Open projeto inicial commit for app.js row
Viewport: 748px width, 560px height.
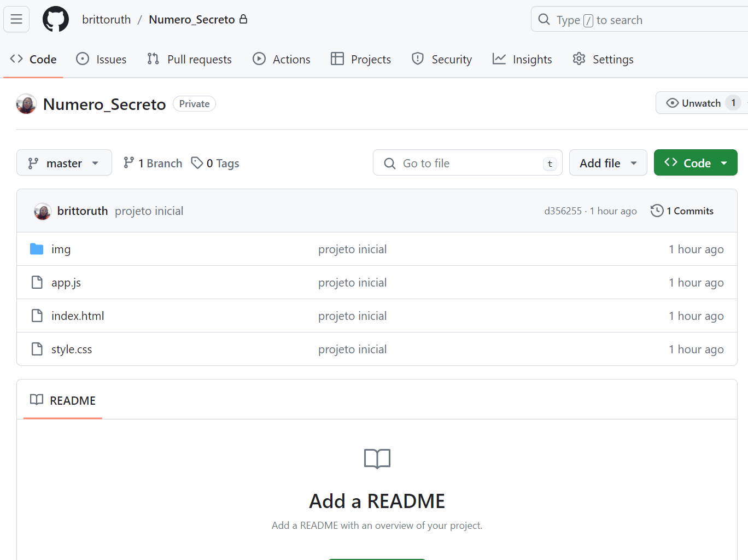click(x=353, y=283)
